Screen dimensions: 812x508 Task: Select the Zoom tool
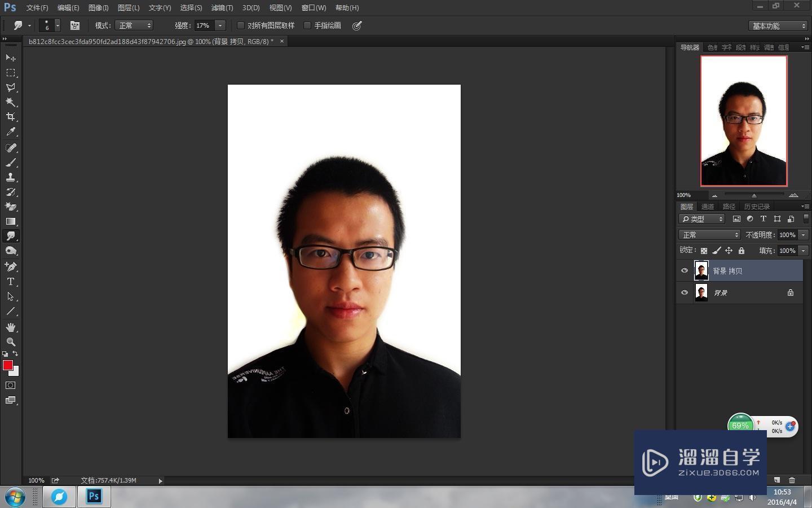tap(10, 341)
